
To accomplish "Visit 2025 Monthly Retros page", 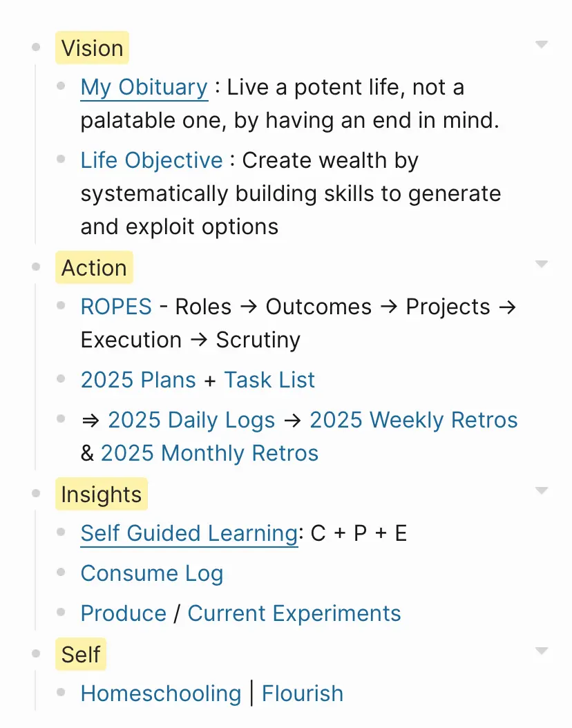I will [209, 454].
